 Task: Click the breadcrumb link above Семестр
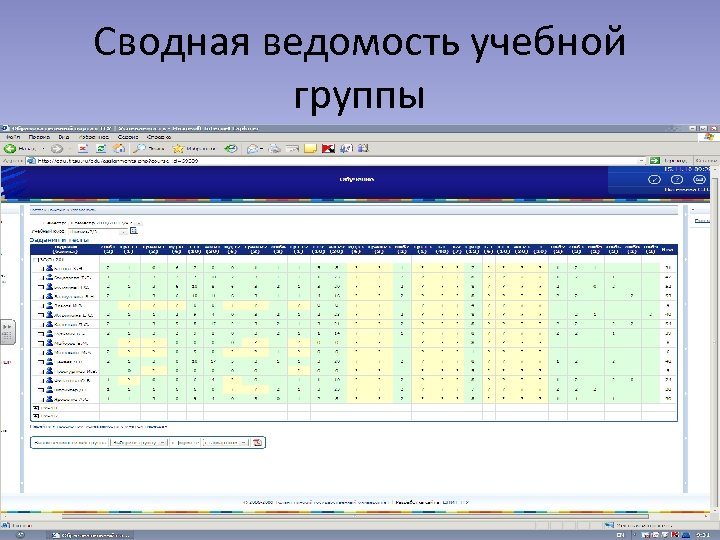(63, 209)
